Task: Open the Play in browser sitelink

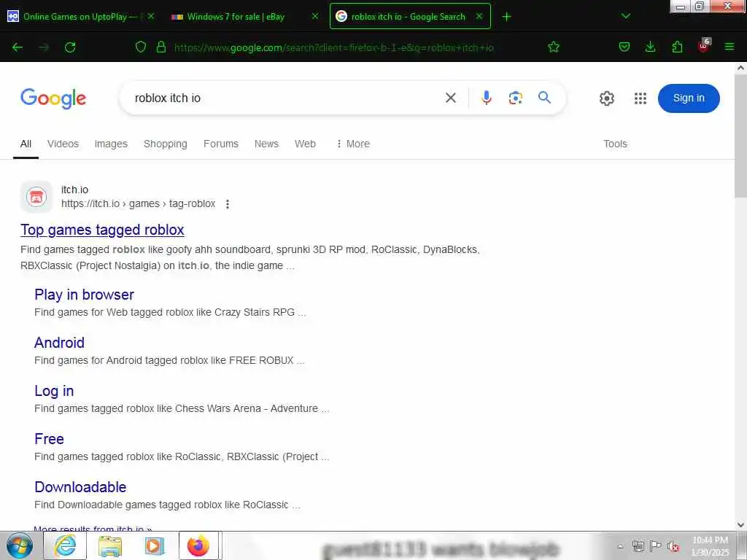Action: [x=85, y=295]
